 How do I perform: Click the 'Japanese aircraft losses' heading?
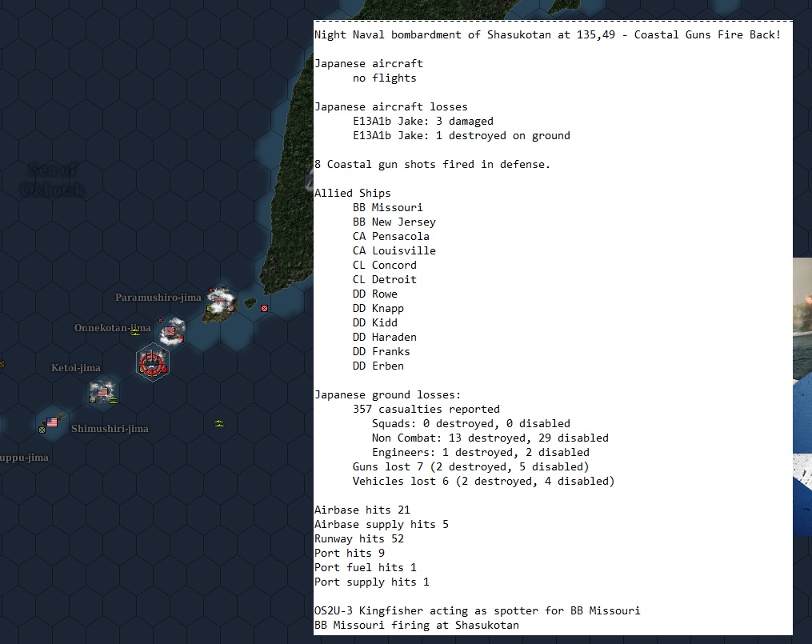[391, 106]
